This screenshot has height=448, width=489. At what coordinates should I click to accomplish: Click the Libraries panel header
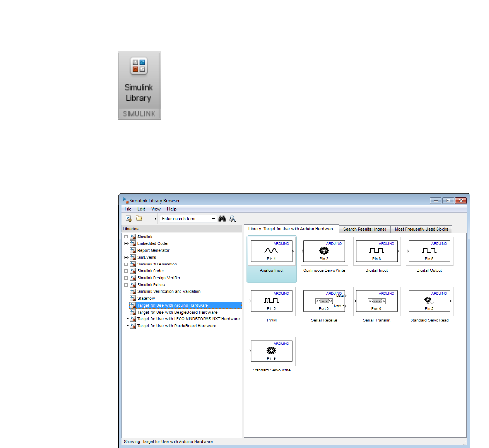pos(181,229)
